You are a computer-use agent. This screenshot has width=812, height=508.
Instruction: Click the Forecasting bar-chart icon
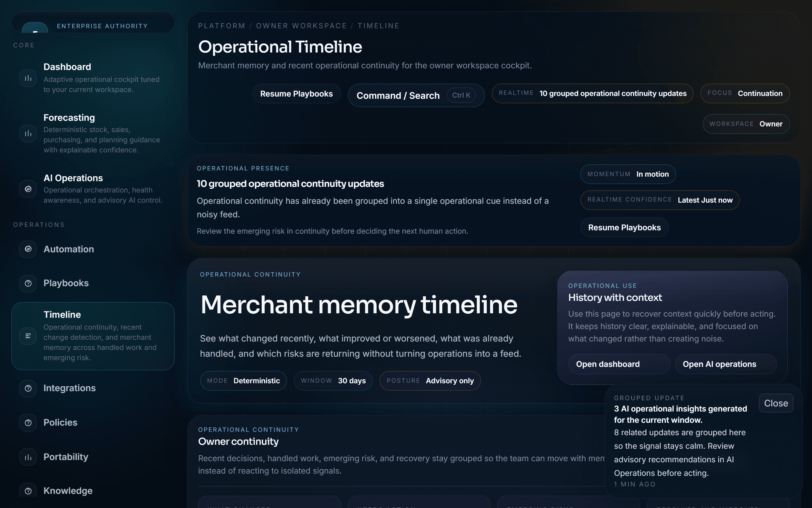pyautogui.click(x=28, y=133)
